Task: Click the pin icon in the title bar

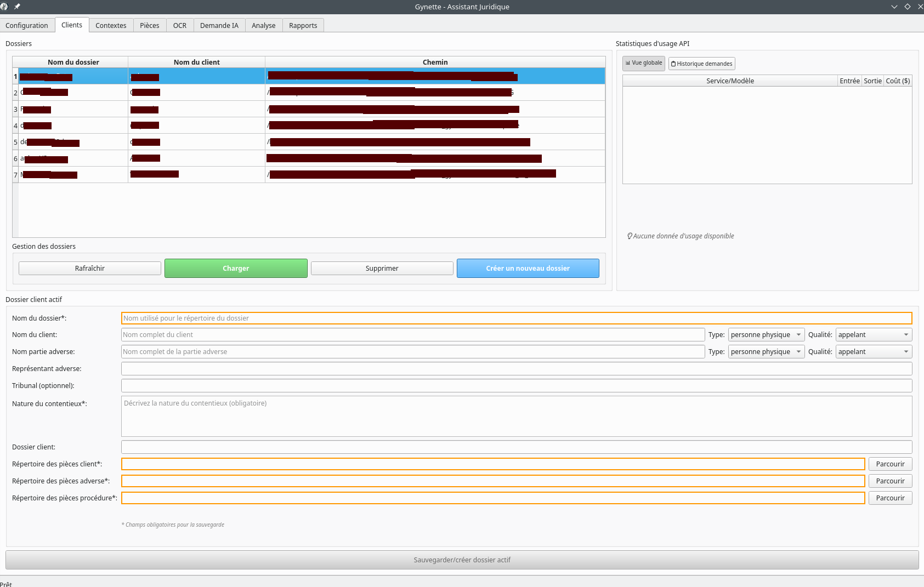Action: [17, 7]
